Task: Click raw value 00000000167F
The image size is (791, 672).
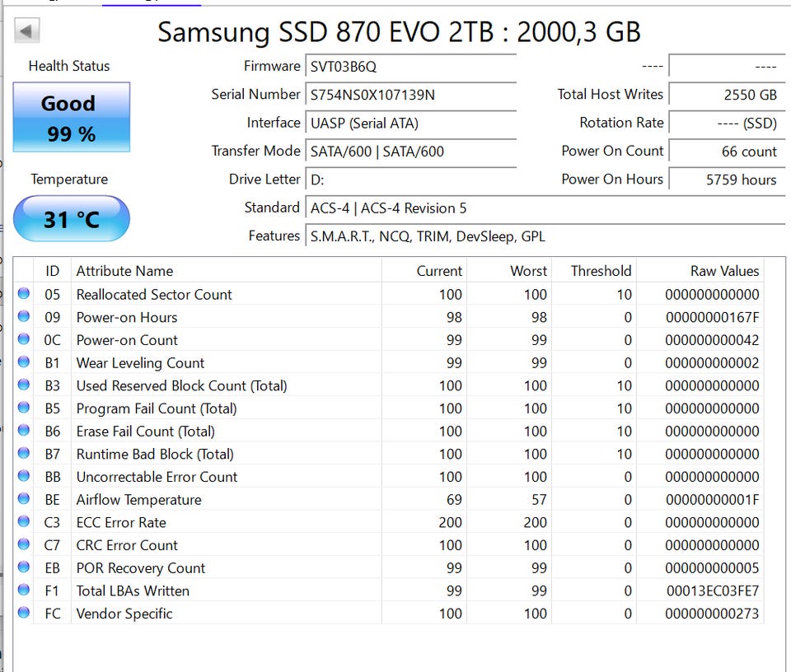Action: [x=712, y=317]
